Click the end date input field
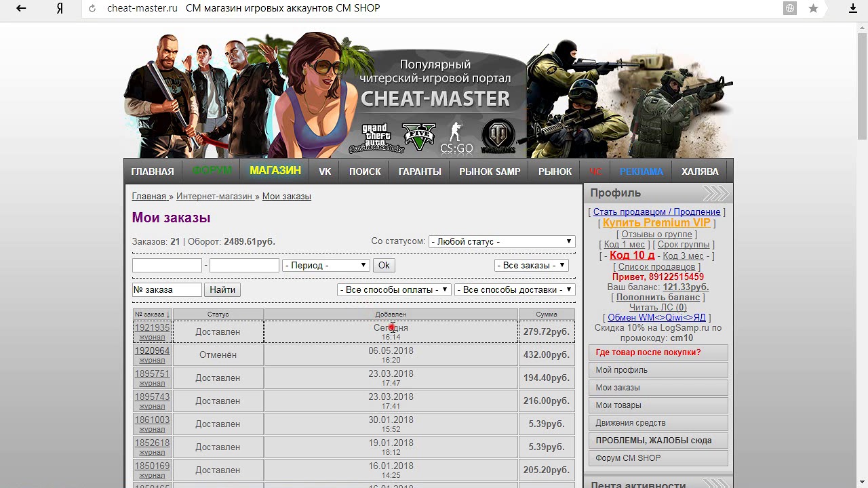This screenshot has width=868, height=488. pos(244,265)
